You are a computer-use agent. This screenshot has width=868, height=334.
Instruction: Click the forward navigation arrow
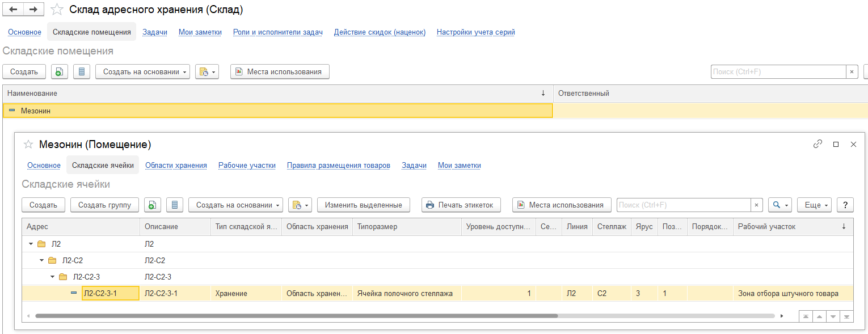point(33,9)
